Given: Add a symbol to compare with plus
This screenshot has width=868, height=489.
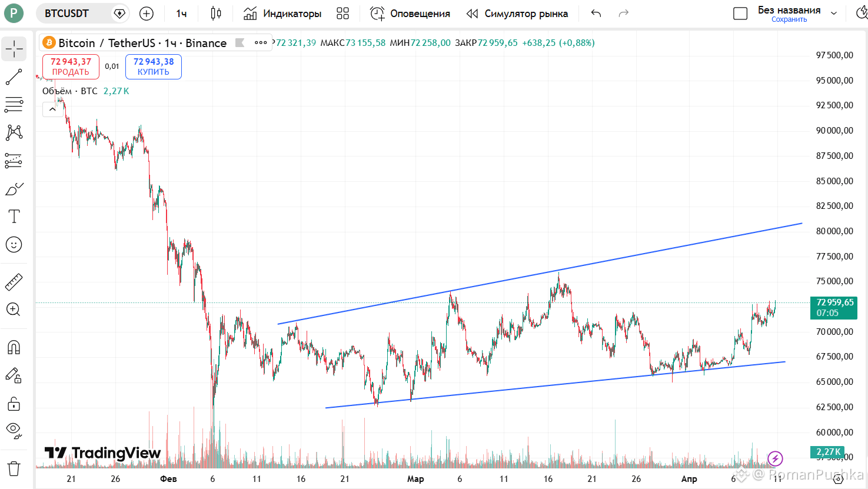Looking at the screenshot, I should click(147, 13).
